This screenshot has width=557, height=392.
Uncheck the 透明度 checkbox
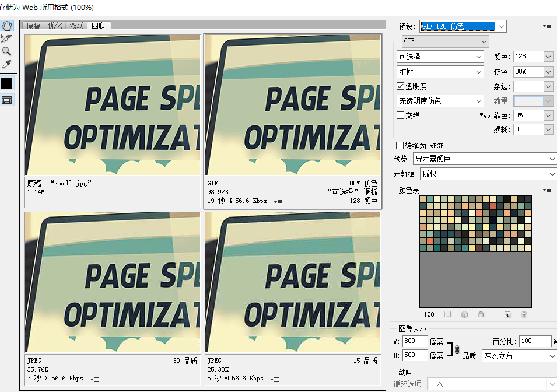[401, 86]
